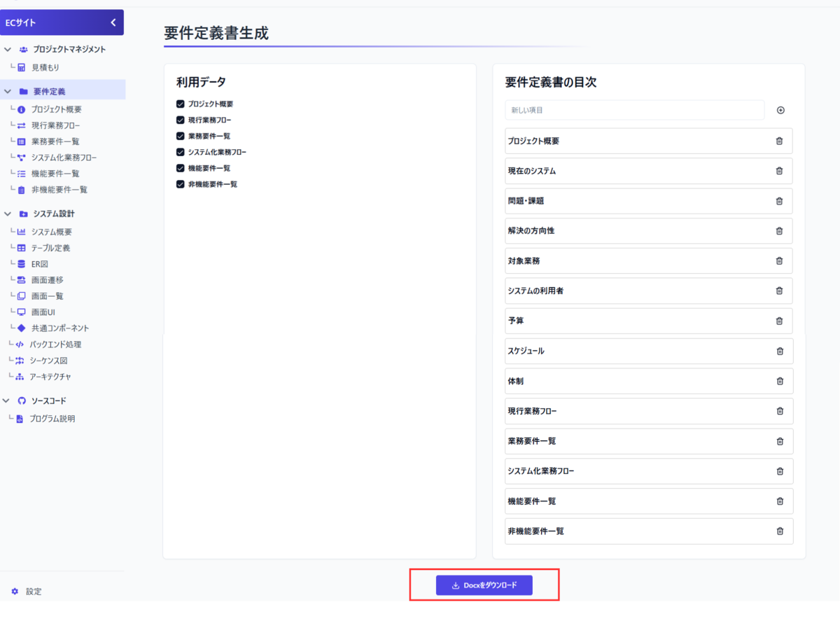Click the アーキテクチャ hierarchy icon
This screenshot has width=840, height=626.
click(20, 377)
